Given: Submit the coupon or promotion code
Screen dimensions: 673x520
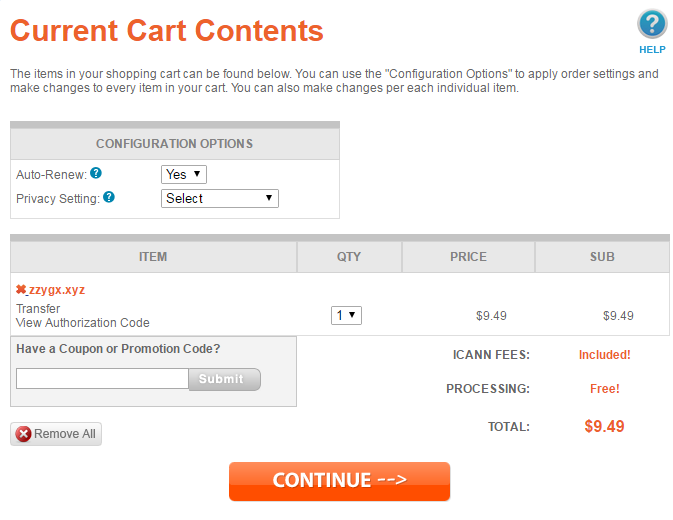Looking at the screenshot, I should (x=224, y=379).
